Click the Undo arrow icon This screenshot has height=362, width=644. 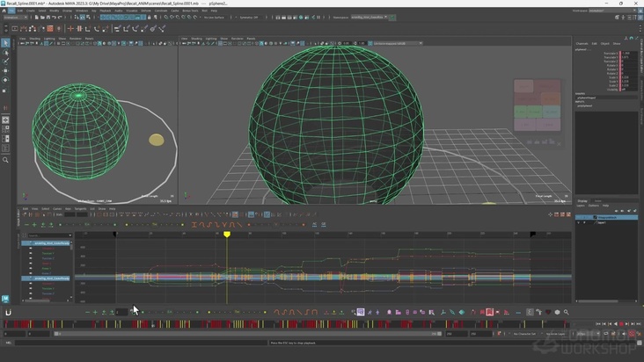coord(54,18)
